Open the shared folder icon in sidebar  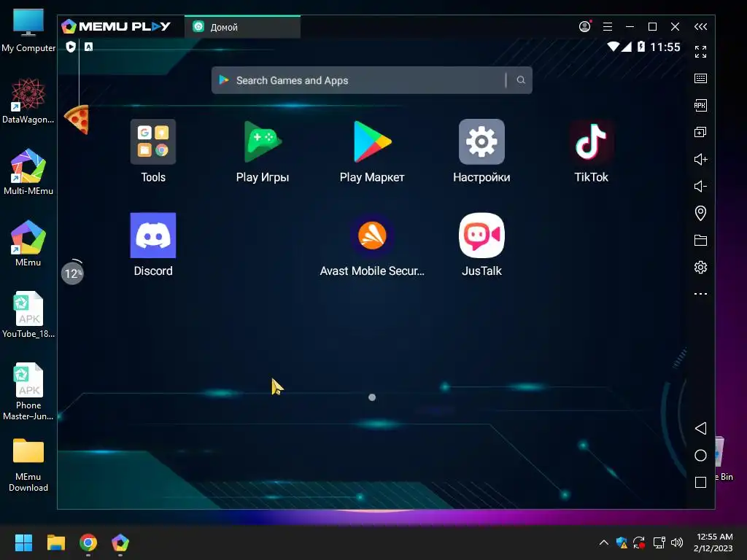tap(700, 240)
